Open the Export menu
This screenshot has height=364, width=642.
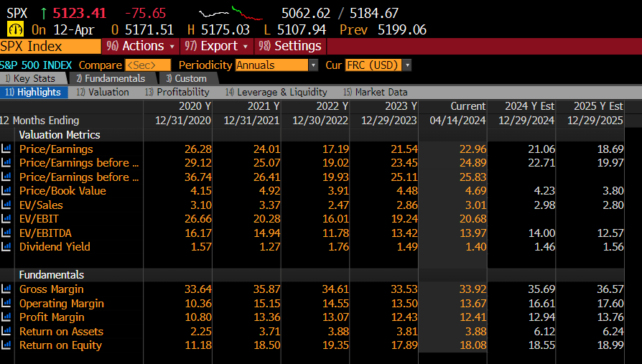[x=216, y=46]
